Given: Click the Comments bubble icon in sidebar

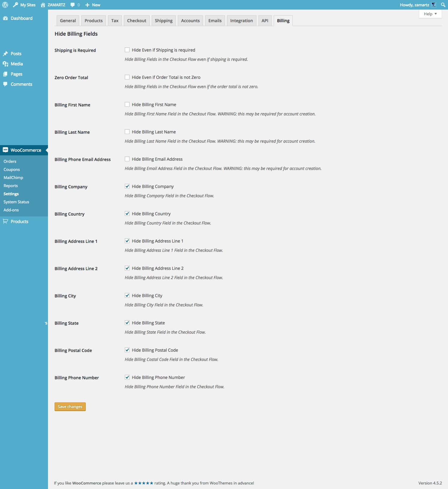Looking at the screenshot, I should coord(5,84).
